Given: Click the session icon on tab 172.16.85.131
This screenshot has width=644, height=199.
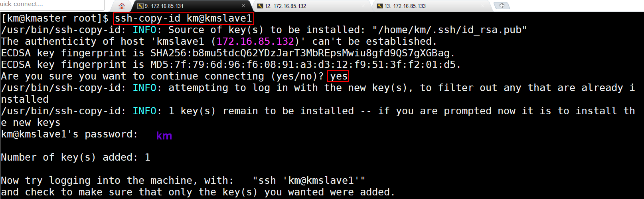Looking at the screenshot, I should coord(140,6).
